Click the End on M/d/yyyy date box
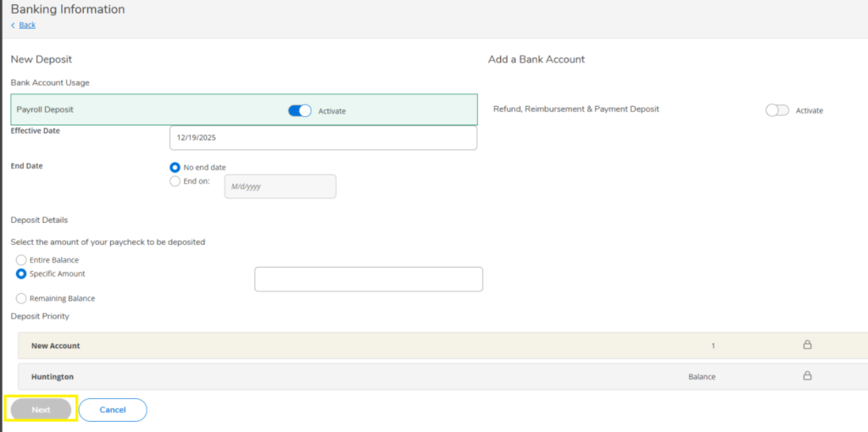The height and width of the screenshot is (432, 868). point(280,186)
